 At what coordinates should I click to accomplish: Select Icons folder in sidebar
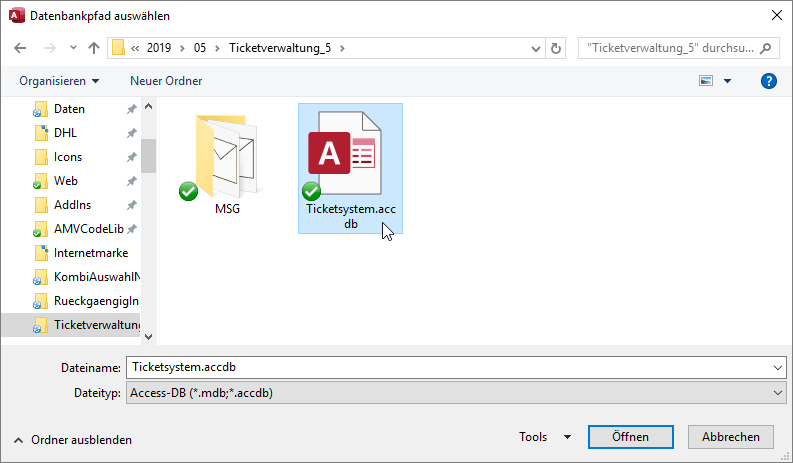click(68, 157)
